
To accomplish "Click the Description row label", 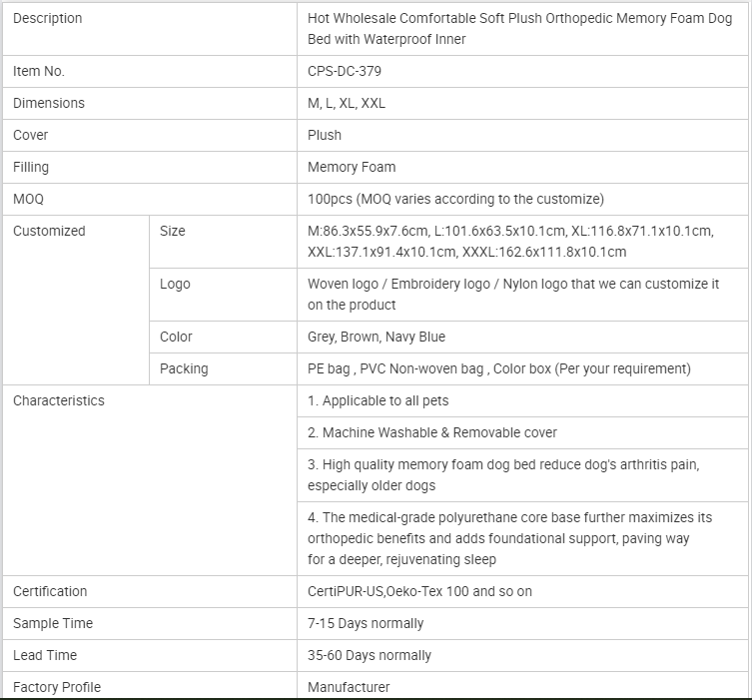I will pyautogui.click(x=48, y=18).
